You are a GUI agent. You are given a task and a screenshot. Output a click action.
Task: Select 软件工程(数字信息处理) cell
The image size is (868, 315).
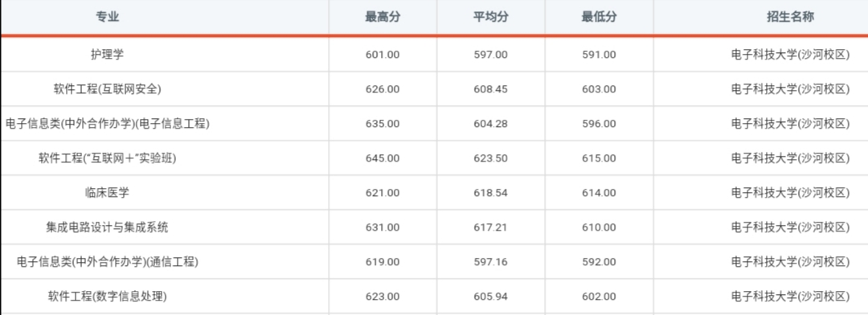click(108, 297)
